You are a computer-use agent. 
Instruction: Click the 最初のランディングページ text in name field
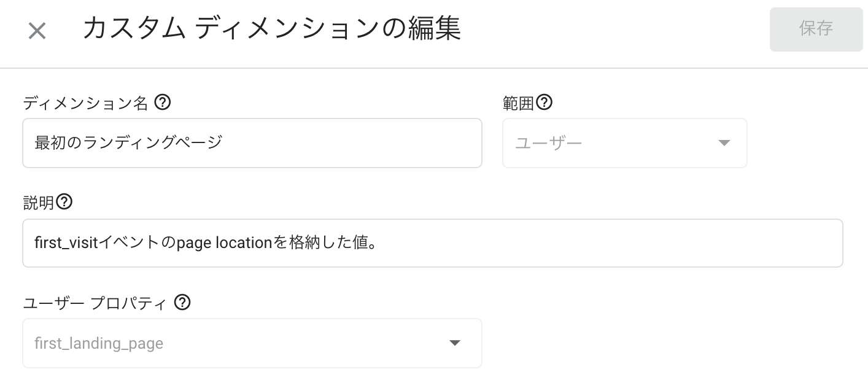[128, 143]
